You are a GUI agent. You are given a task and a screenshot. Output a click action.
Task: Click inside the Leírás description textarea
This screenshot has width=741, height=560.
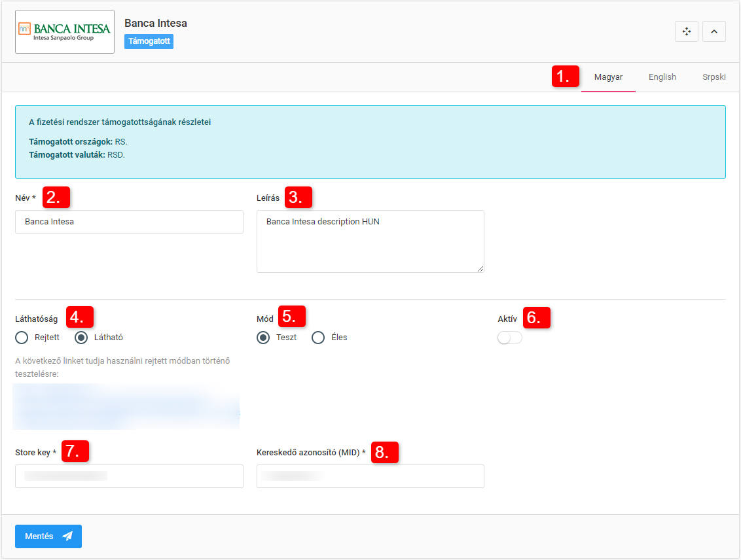click(370, 241)
